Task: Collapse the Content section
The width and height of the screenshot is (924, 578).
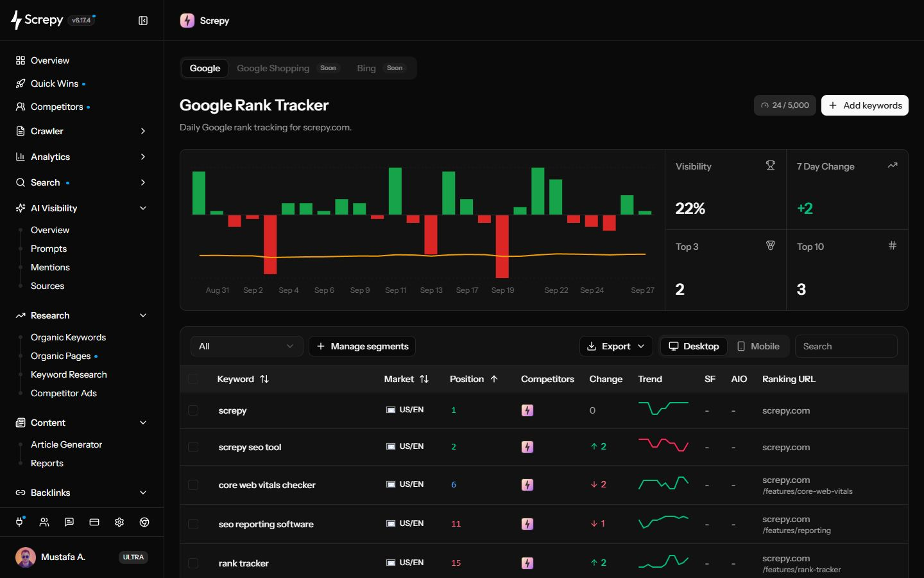Action: (x=81, y=423)
